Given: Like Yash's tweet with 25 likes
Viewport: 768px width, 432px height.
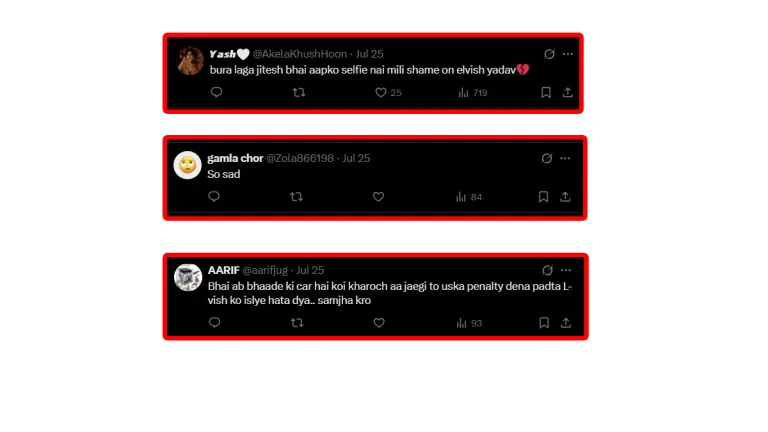Looking at the screenshot, I should (x=380, y=92).
